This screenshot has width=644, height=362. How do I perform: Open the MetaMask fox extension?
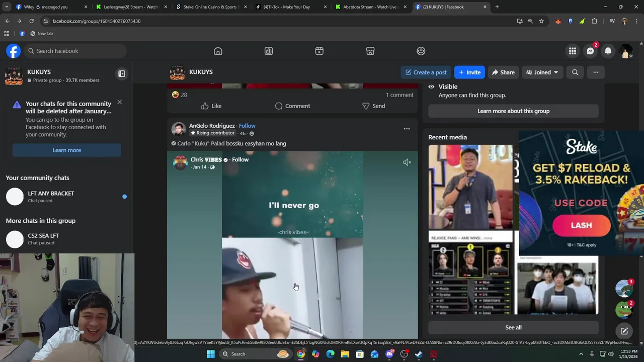tap(558, 21)
